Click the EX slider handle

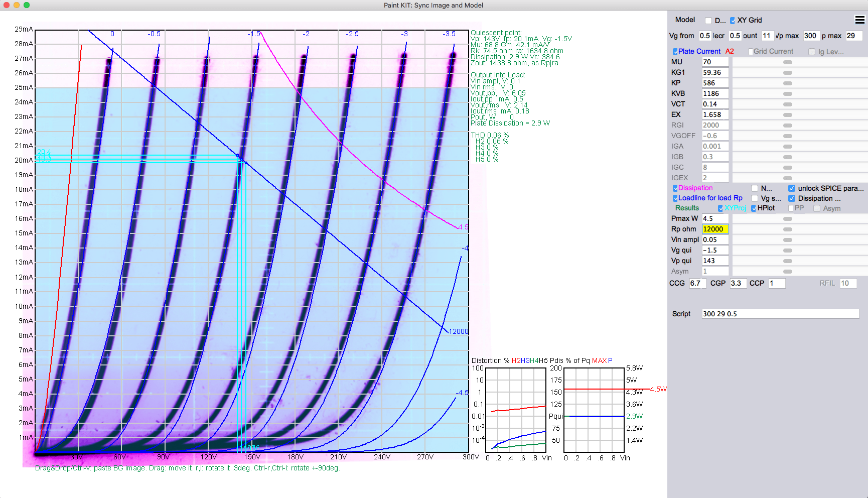coord(788,115)
